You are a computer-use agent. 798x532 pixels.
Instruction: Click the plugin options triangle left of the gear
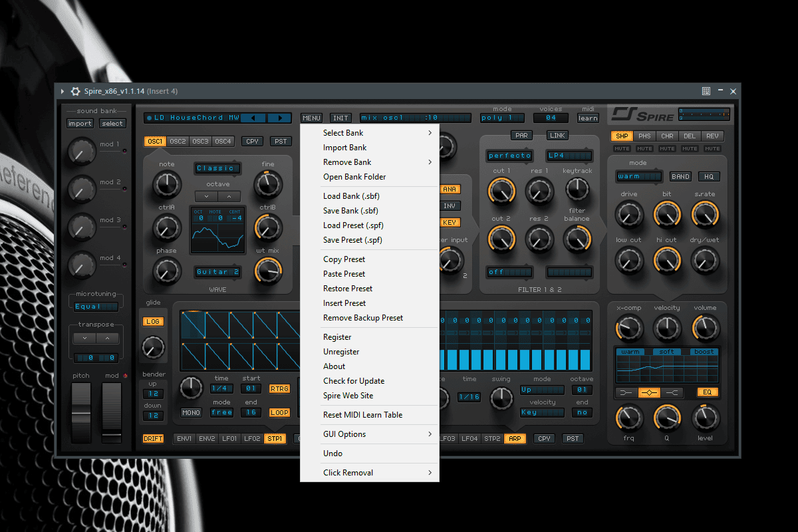63,91
